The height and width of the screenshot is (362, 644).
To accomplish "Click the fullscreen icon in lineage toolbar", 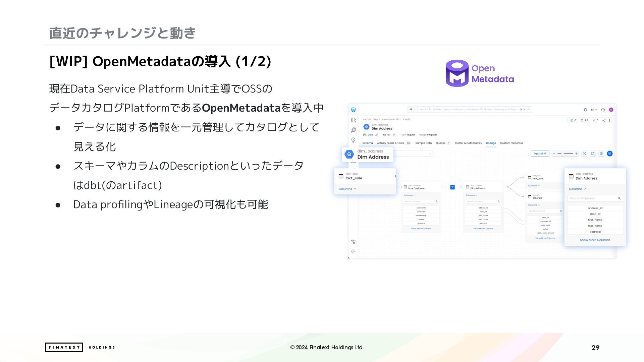I will click(593, 154).
